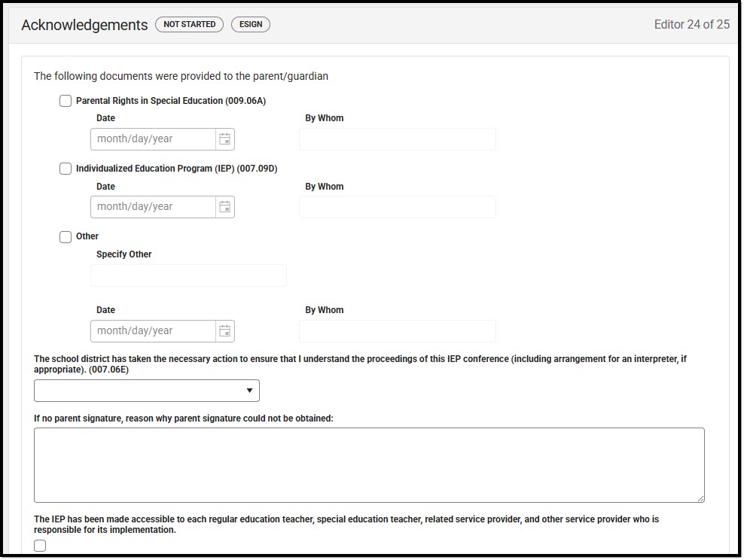Click the 'Specify Other' label
744x560 pixels.
123,254
